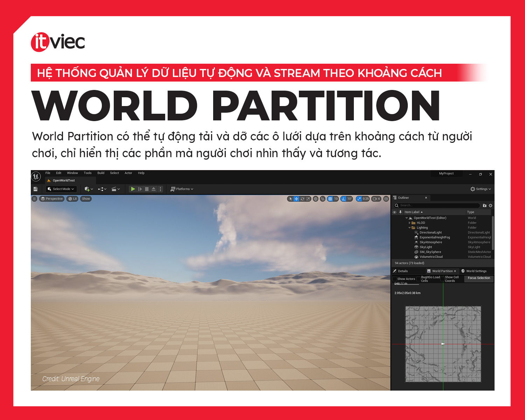Open the rotation snap value 10° dropdown

[349, 199]
